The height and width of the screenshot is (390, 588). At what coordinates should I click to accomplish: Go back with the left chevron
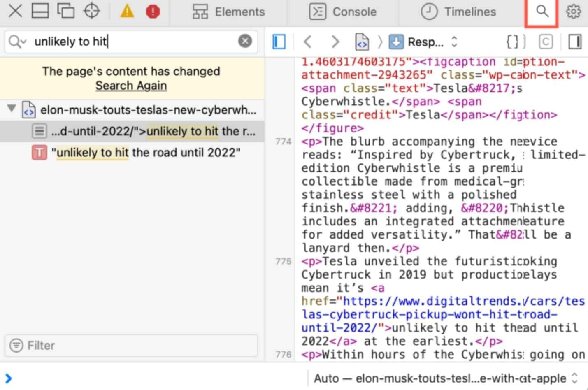pyautogui.click(x=307, y=42)
